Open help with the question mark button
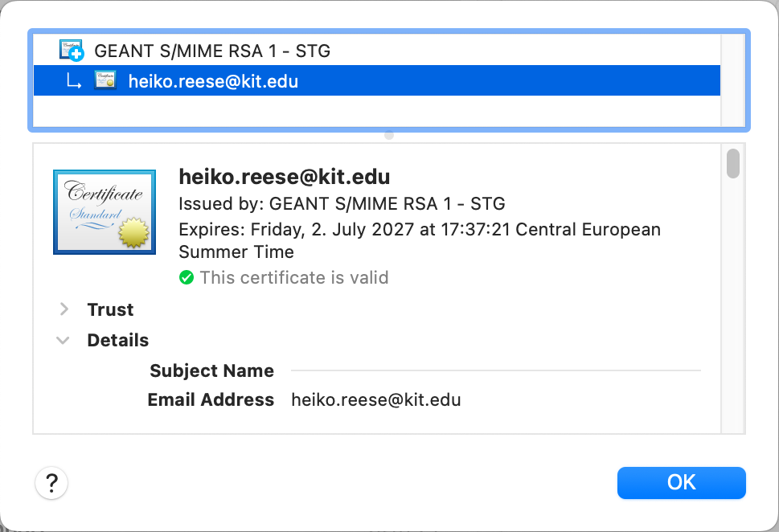Image resolution: width=779 pixels, height=532 pixels. [51, 483]
